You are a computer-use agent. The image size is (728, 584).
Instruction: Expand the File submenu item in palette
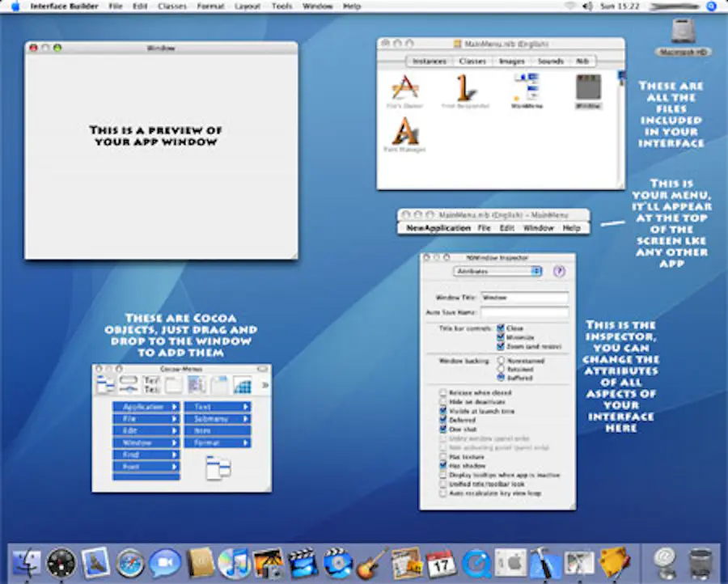coord(146,419)
